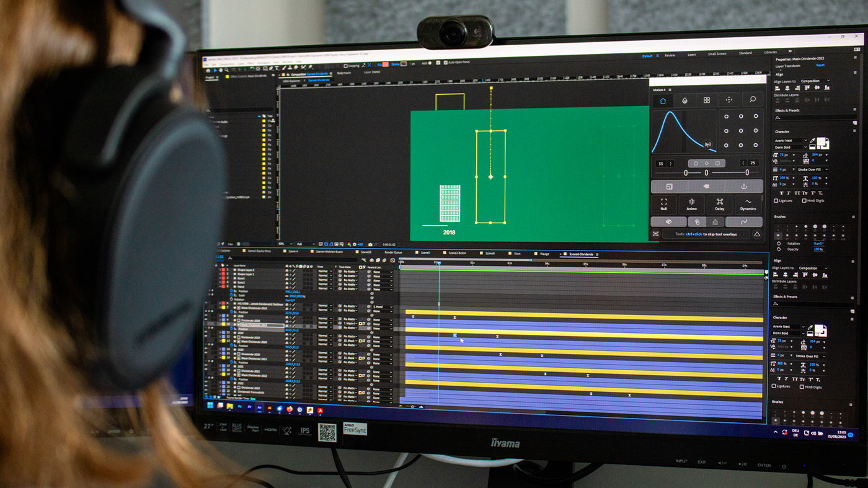
Task: Click the Delay tool in Motion 4
Action: tap(719, 204)
